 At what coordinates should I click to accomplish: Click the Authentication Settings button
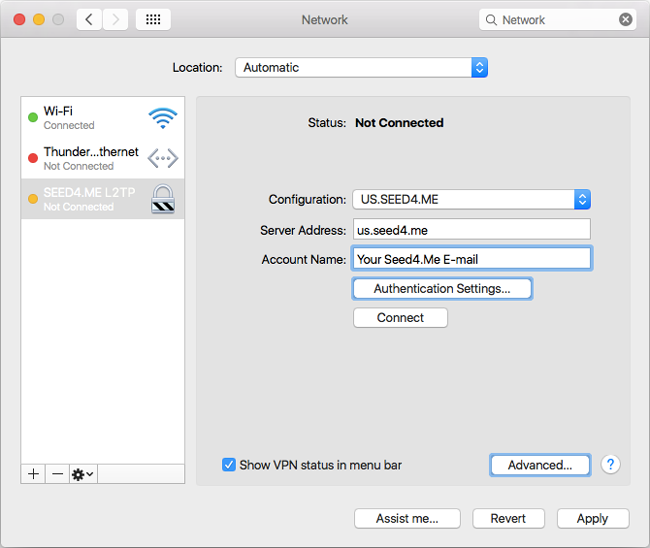[442, 288]
